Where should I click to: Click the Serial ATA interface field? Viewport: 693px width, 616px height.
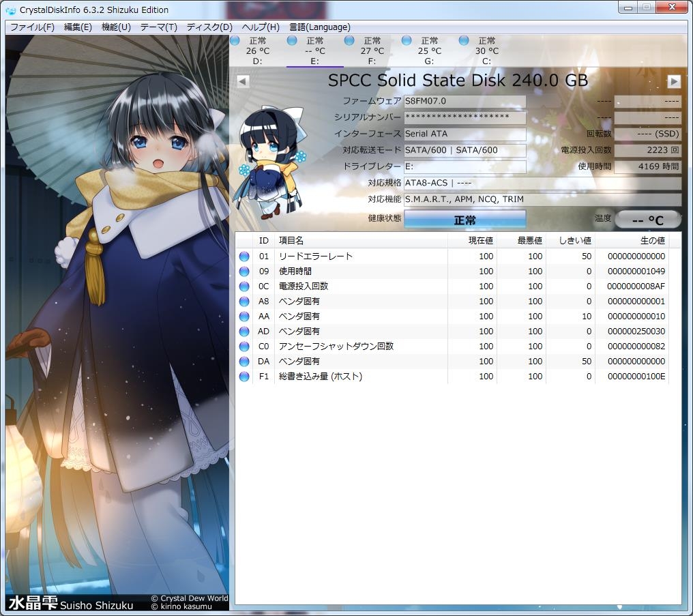(465, 134)
